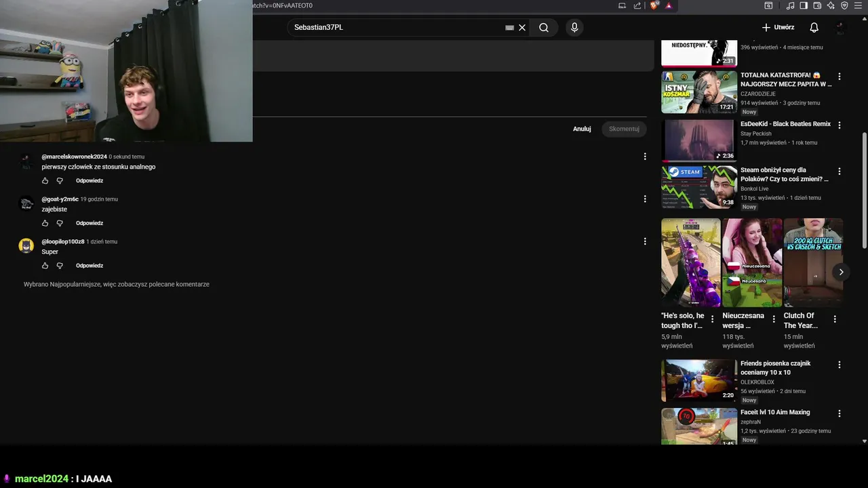Open the "He's solo, he tough" short thumbnail
The image size is (868, 488).
691,262
